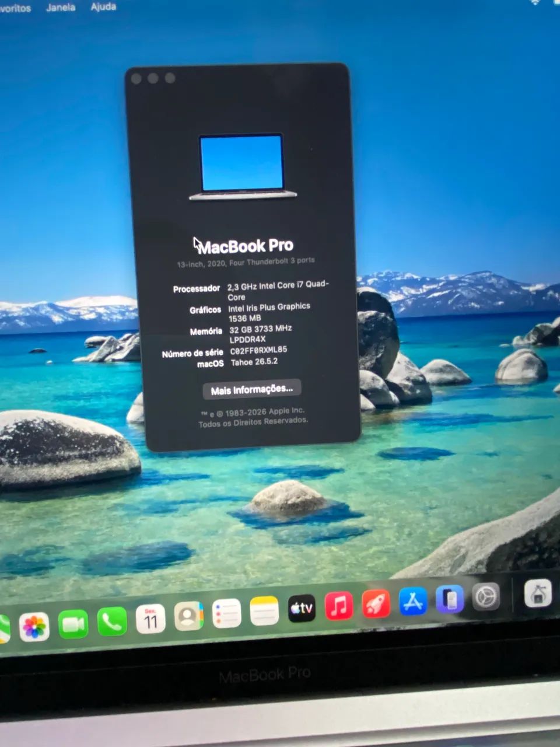Screen dimensions: 560x747
Task: Click the Número de série label
Action: (192, 353)
